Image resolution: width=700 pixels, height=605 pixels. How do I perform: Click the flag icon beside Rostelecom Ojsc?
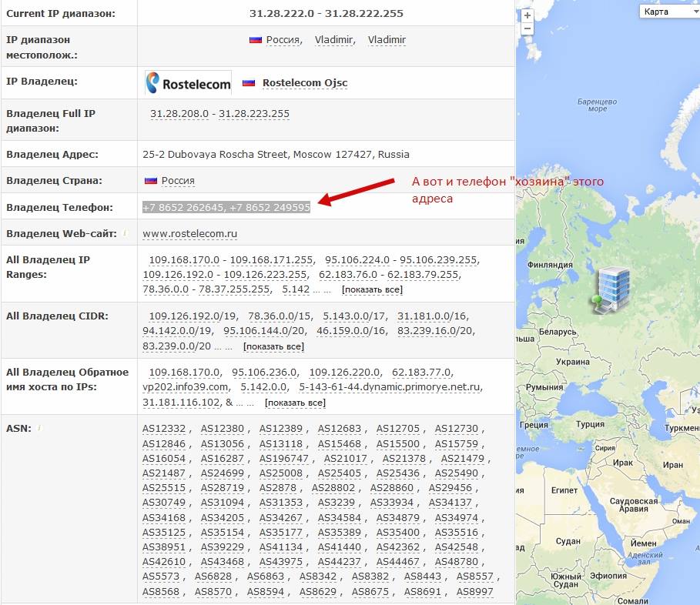pos(249,83)
